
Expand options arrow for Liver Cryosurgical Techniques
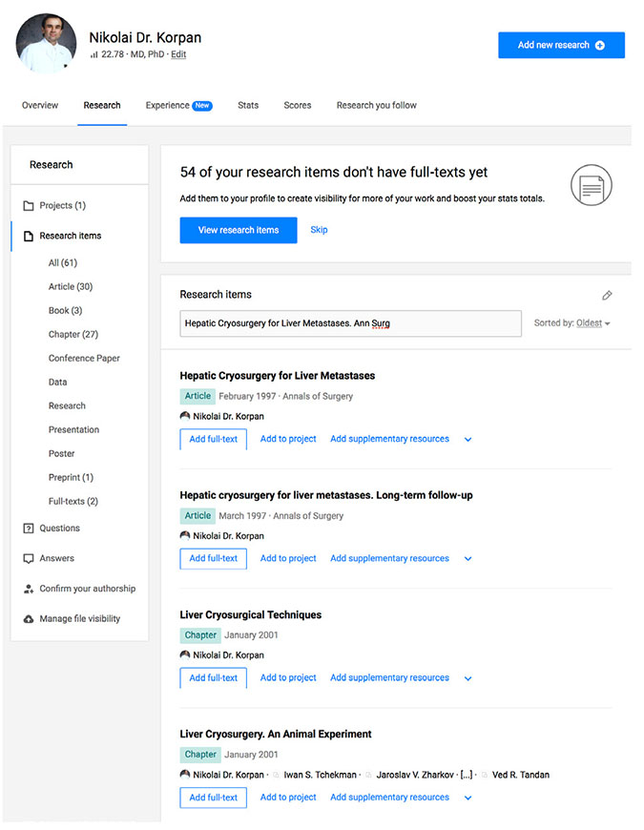[x=467, y=678]
